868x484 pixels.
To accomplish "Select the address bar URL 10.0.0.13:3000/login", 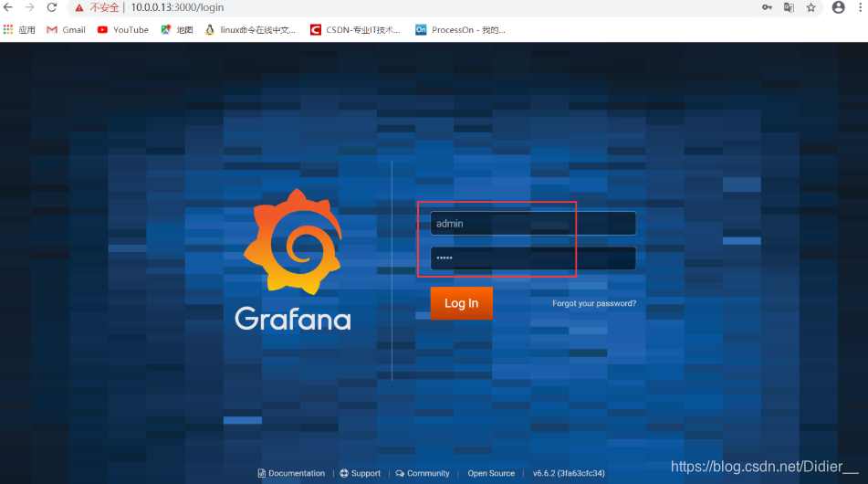I will point(177,7).
